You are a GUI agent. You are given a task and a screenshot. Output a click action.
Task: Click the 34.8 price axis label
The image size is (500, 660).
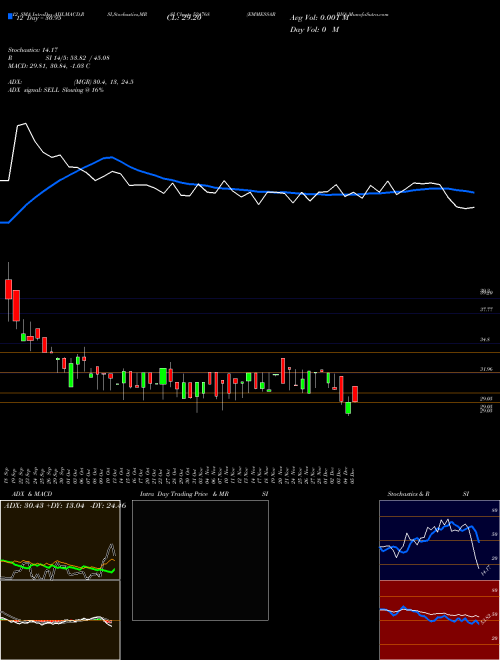(x=485, y=339)
